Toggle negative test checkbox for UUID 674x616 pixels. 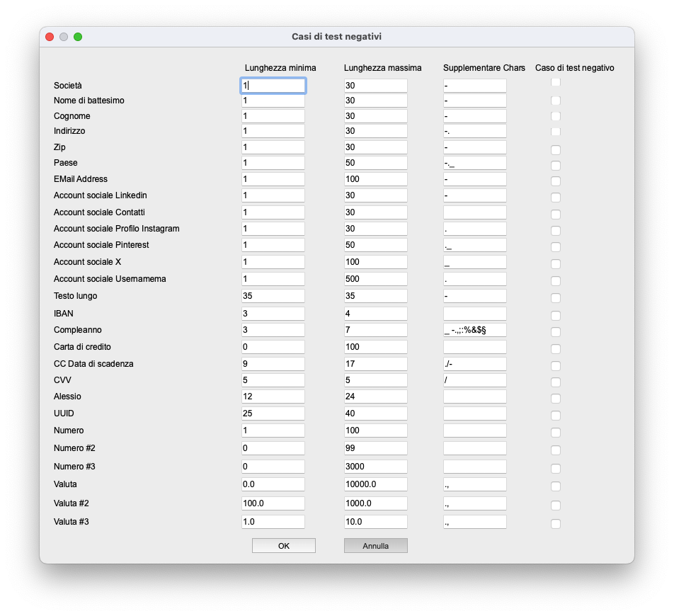(x=556, y=416)
